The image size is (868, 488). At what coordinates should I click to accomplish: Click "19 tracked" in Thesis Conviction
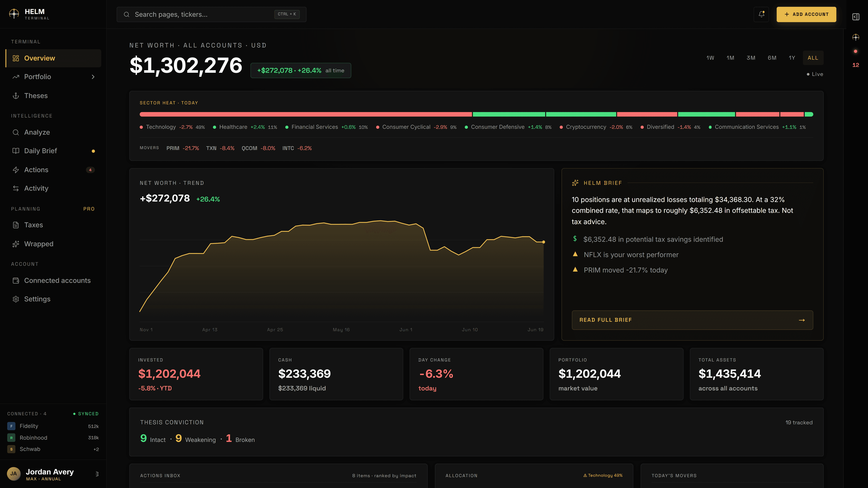pos(799,422)
